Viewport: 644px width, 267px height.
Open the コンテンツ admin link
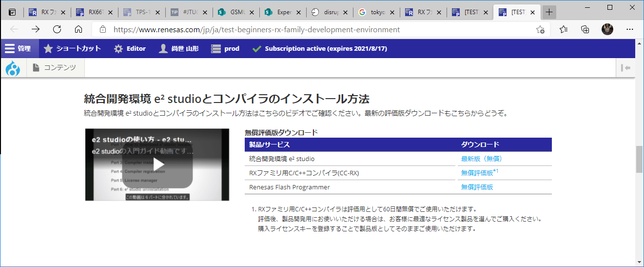pos(55,68)
